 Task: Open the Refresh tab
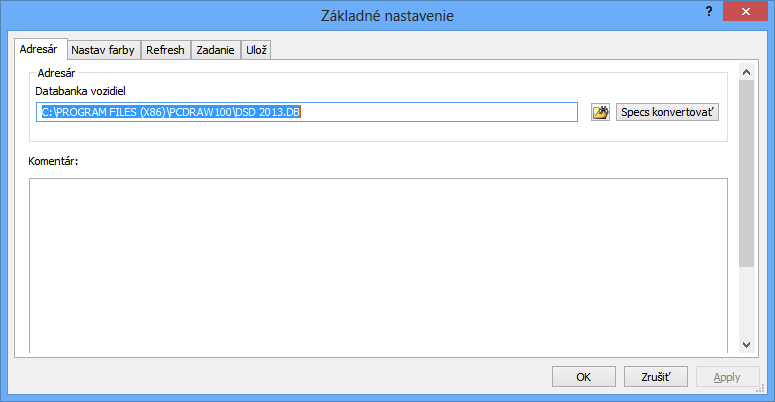pos(166,50)
